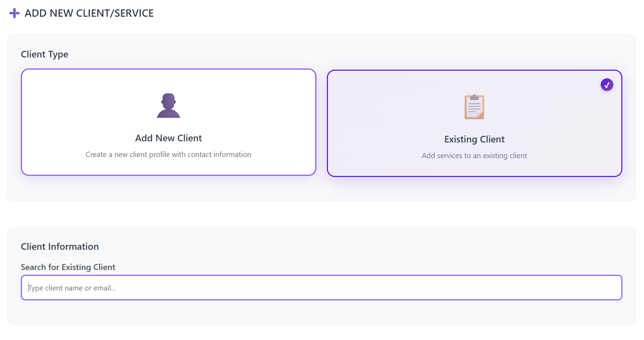Screen dimensions: 644x340
Task: Click the clipboard icon for Existing Client
Action: [x=474, y=107]
